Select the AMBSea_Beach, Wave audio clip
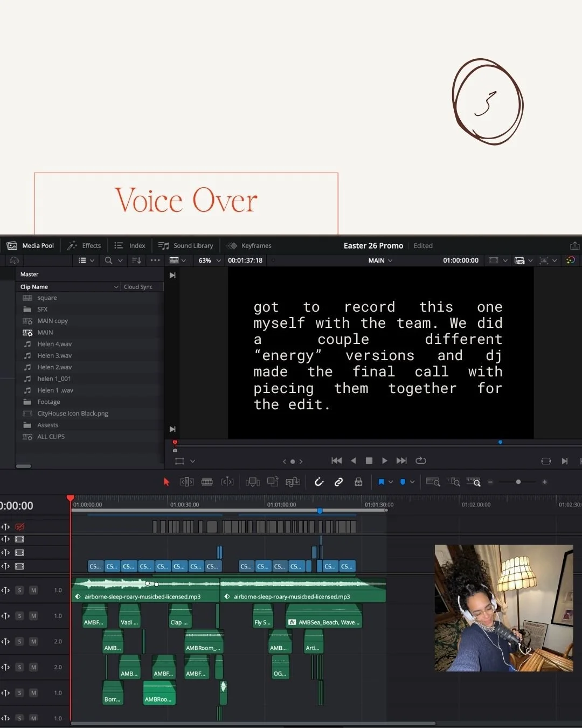 [324, 616]
